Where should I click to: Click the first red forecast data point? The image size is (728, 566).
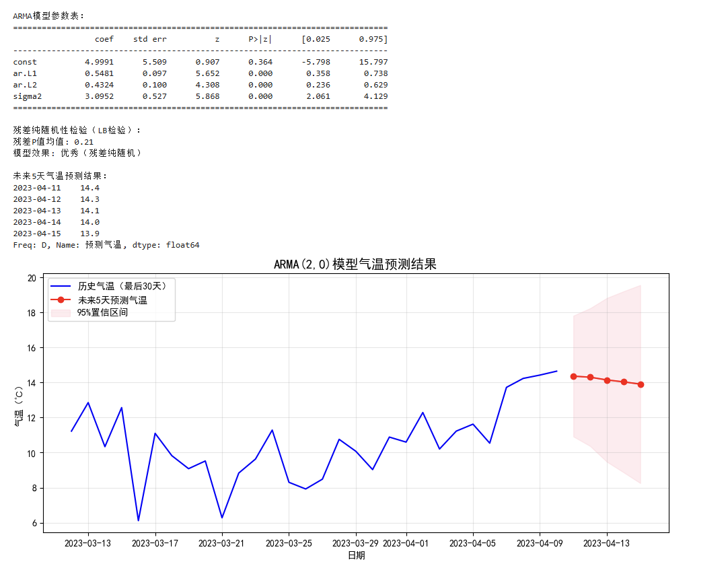click(x=573, y=376)
